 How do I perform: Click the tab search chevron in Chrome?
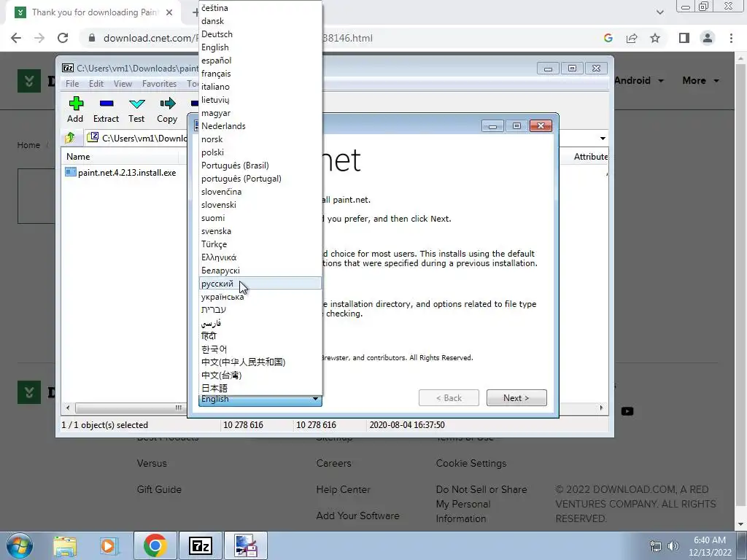point(659,12)
